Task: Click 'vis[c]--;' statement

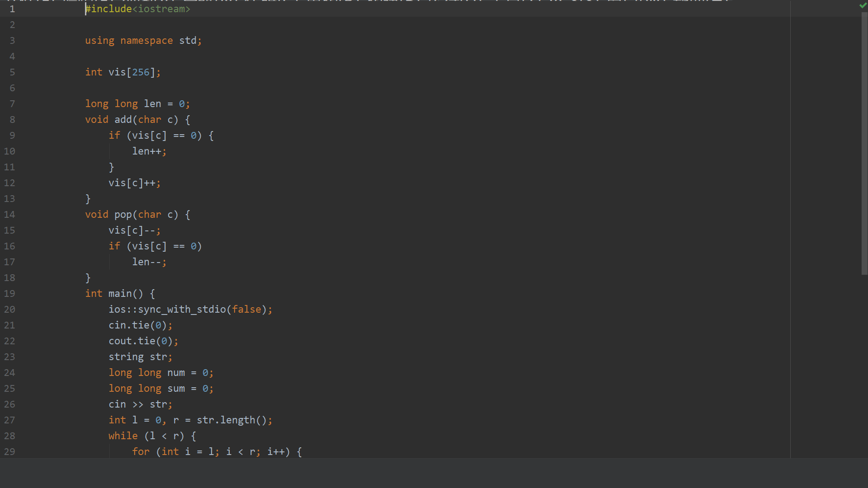Action: tap(135, 230)
